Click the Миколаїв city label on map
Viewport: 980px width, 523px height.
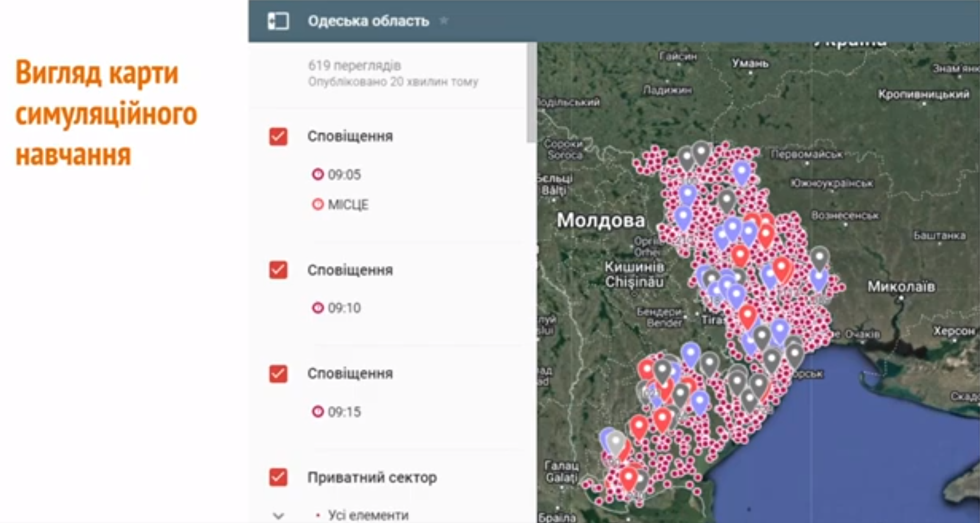coord(901,287)
